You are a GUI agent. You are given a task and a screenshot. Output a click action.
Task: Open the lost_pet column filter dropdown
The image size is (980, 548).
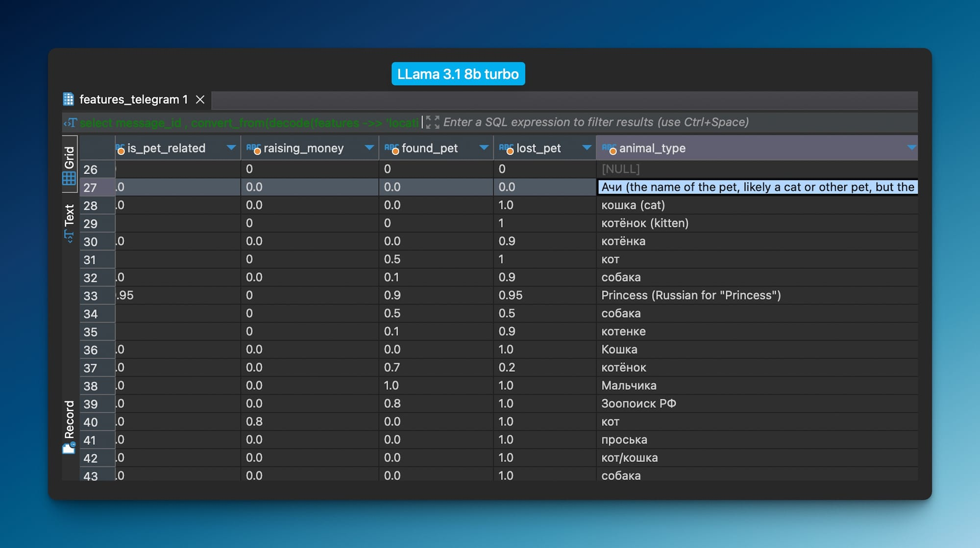[x=587, y=148]
